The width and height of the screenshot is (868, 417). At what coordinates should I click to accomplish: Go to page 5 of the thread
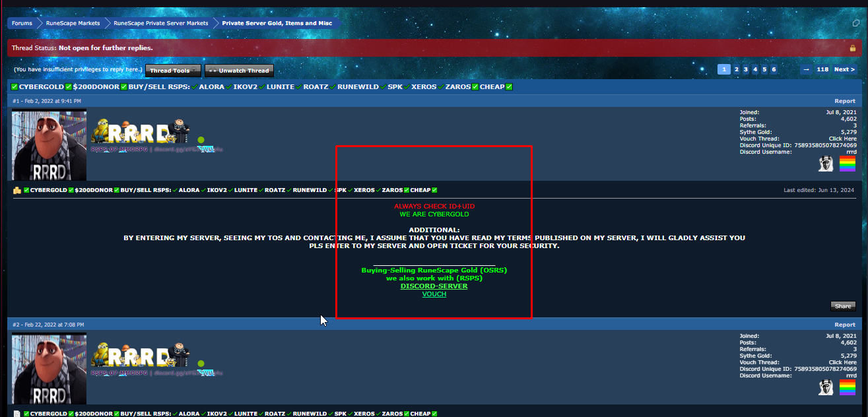764,69
